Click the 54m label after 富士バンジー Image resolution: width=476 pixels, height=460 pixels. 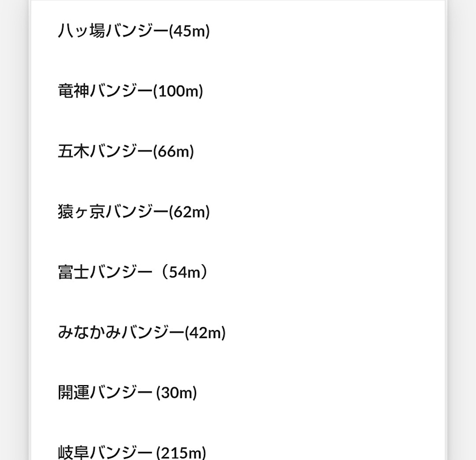click(184, 272)
